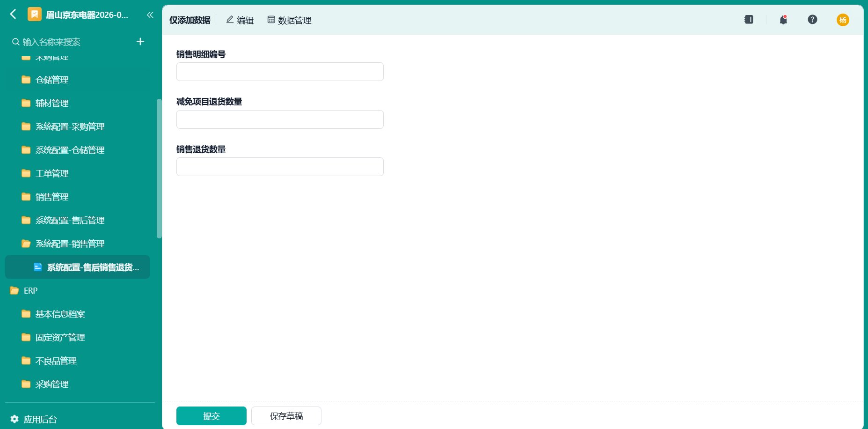Click the ERP folder icon
The width and height of the screenshot is (868, 429).
15,290
